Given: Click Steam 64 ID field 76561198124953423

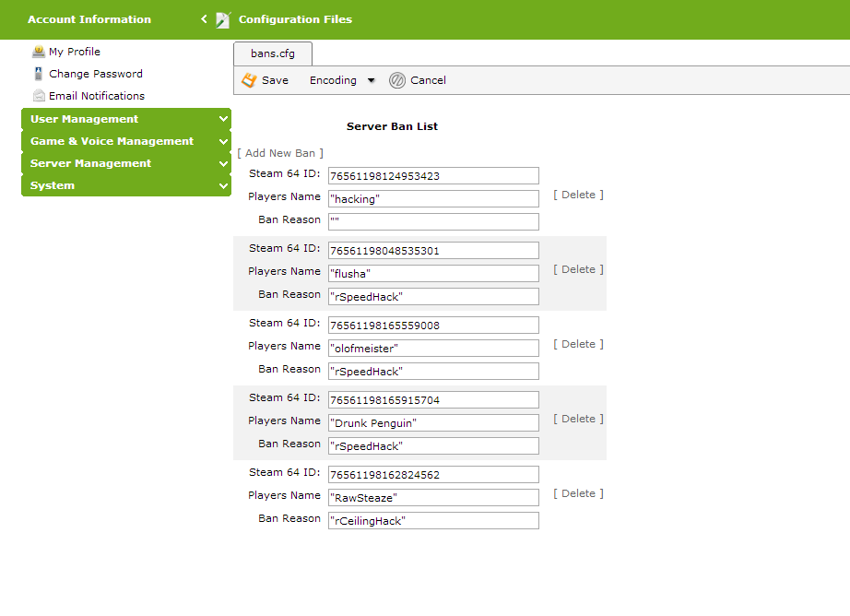Looking at the screenshot, I should [433, 176].
